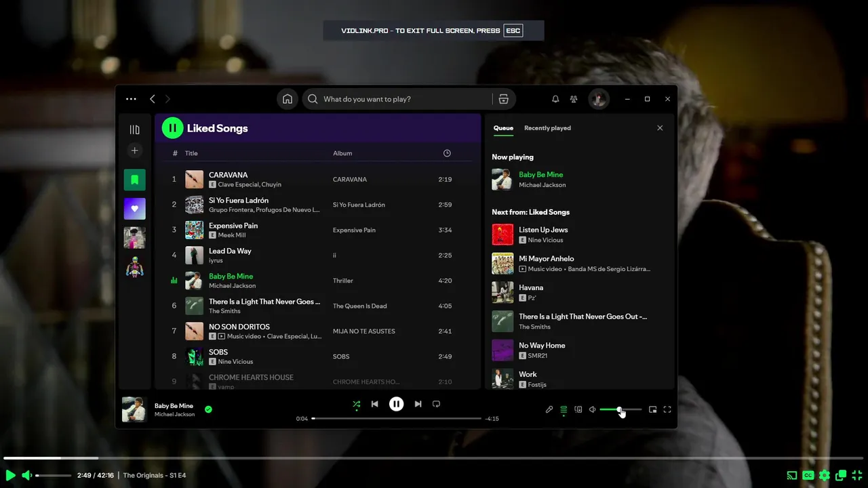868x488 pixels.
Task: Mute Spotify with the speaker icon
Action: click(592, 409)
